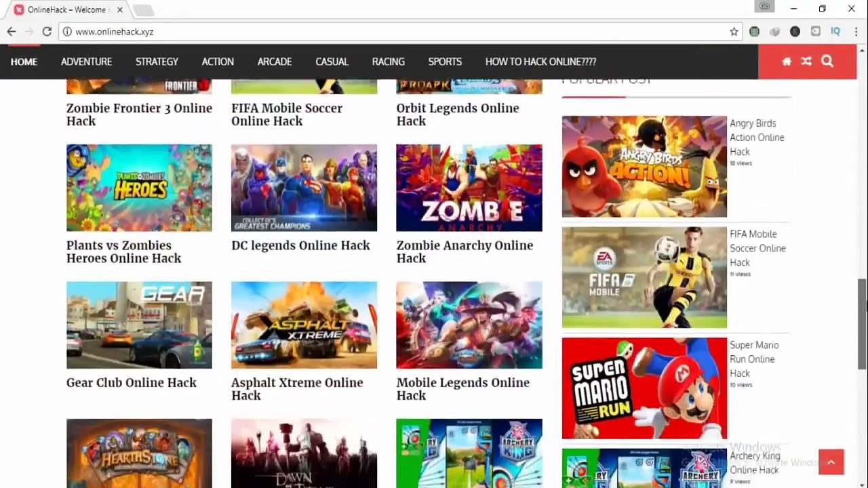
Task: Click the Asphalt Xtreme thumbnail image
Action: pos(304,325)
